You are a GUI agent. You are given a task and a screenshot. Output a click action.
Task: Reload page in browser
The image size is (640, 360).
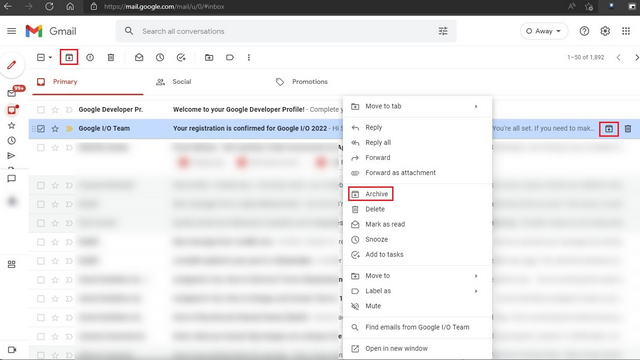click(49, 7)
